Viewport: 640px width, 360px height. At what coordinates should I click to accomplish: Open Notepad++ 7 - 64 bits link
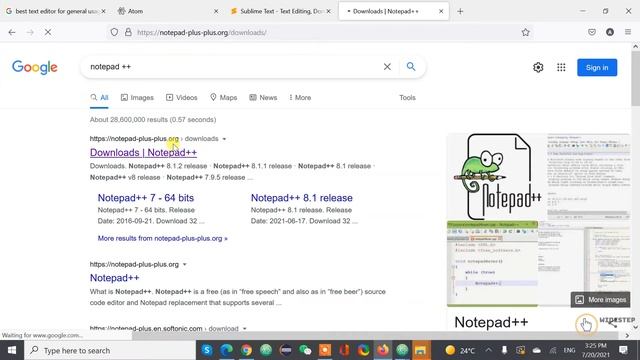[x=146, y=198]
